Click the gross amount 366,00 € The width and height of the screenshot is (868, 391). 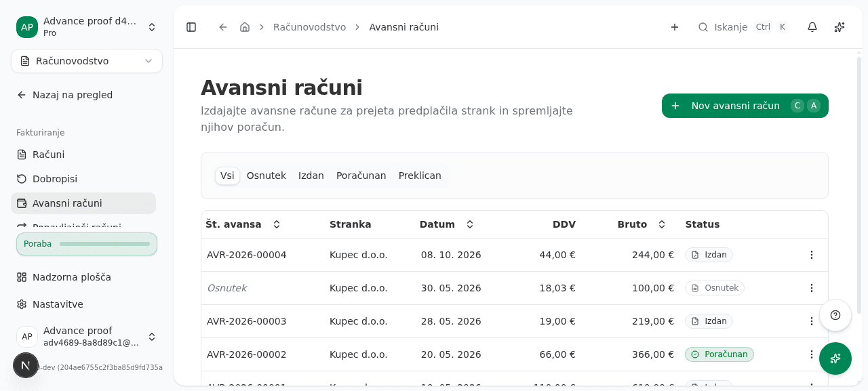tap(653, 354)
